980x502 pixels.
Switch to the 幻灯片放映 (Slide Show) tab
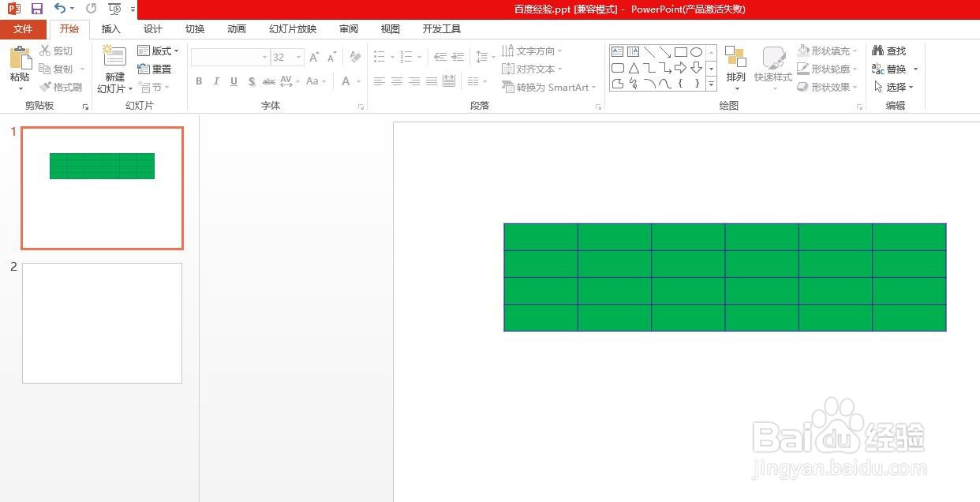tap(293, 29)
